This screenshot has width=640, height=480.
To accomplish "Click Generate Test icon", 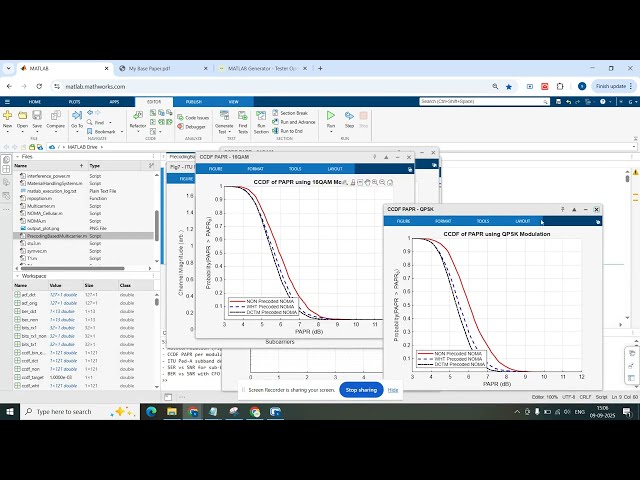I will coord(224,115).
